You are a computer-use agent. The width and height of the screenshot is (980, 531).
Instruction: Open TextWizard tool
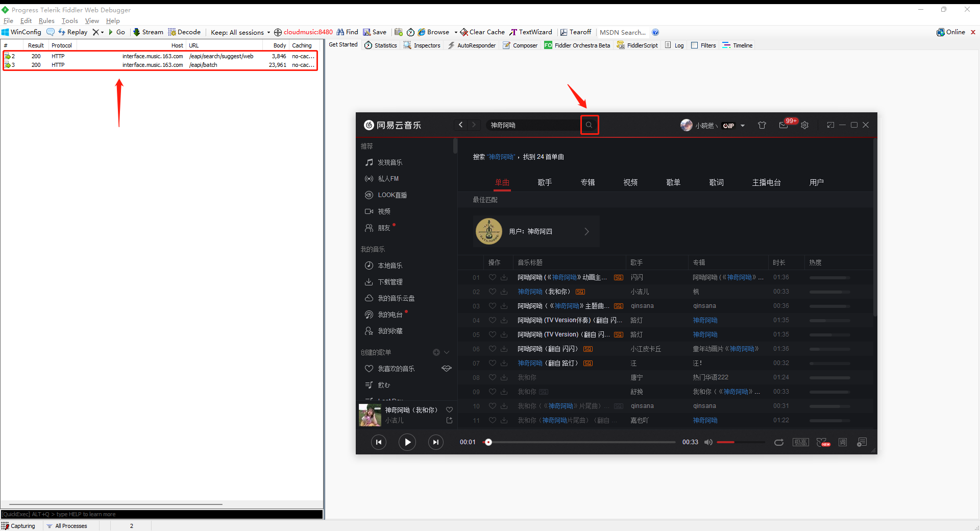point(531,32)
